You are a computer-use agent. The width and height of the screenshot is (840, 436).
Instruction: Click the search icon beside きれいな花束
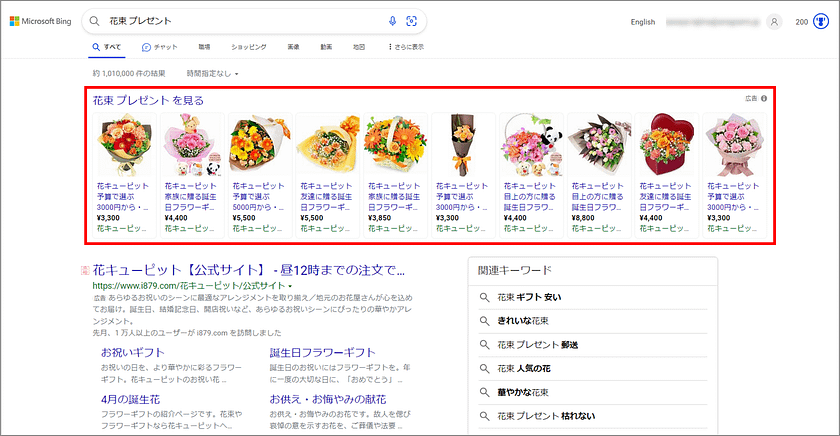point(484,320)
